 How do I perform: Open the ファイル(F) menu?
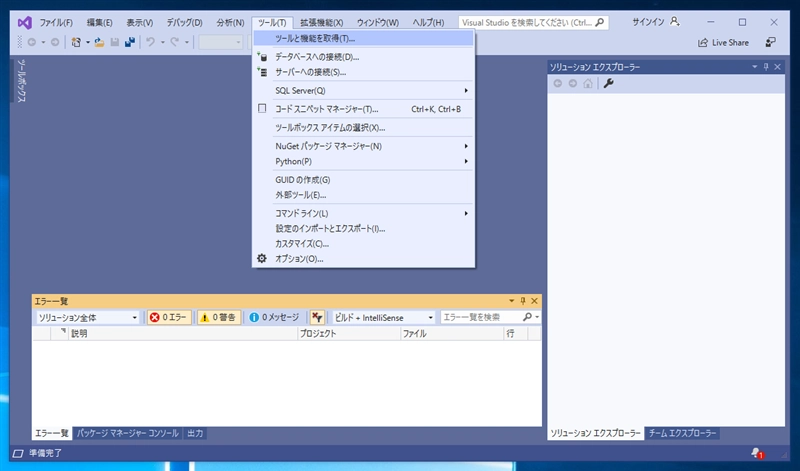click(x=56, y=22)
